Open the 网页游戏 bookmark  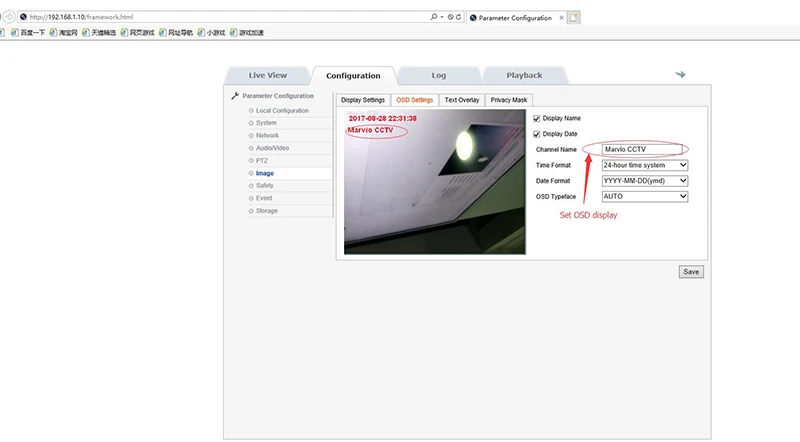tap(137, 33)
